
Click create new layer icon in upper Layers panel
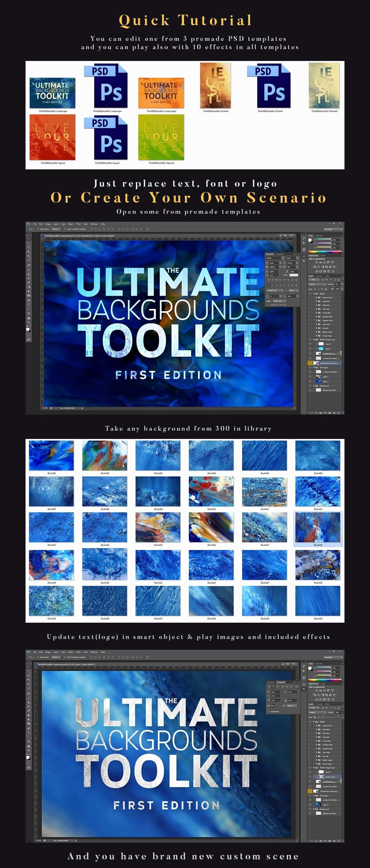click(x=334, y=413)
